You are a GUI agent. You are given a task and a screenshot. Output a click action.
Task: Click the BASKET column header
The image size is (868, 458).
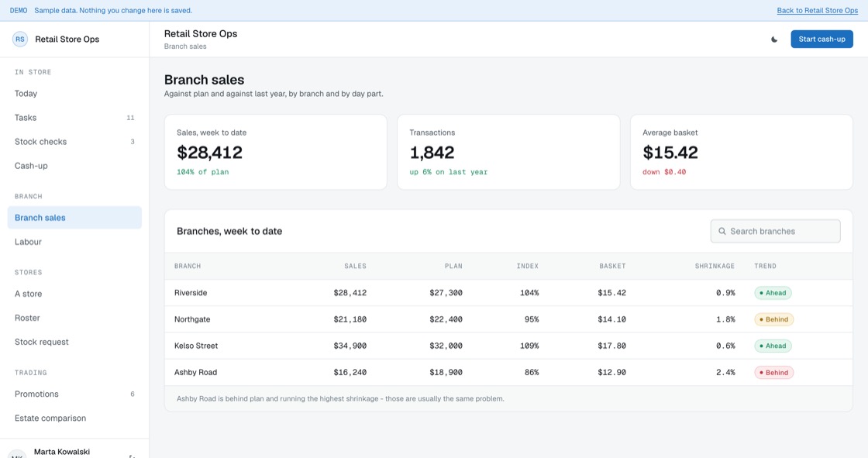pyautogui.click(x=612, y=267)
